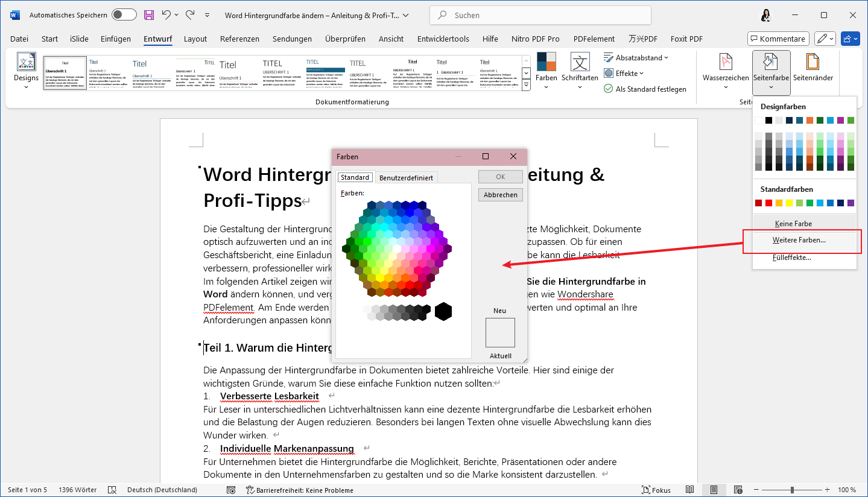The image size is (868, 497).
Task: Click the Deutsch (Deutschland) language indicator
Action: click(162, 490)
